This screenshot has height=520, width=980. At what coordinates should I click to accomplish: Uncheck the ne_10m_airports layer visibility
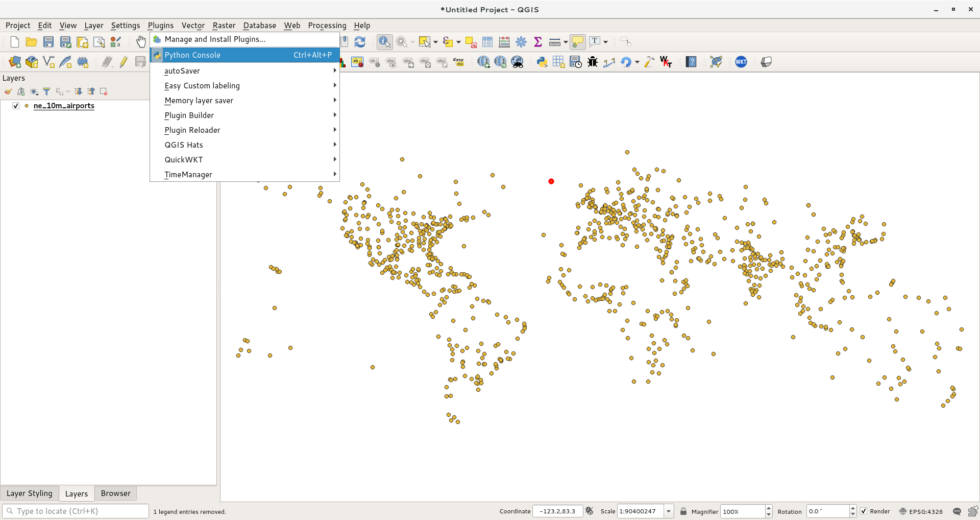click(x=16, y=106)
